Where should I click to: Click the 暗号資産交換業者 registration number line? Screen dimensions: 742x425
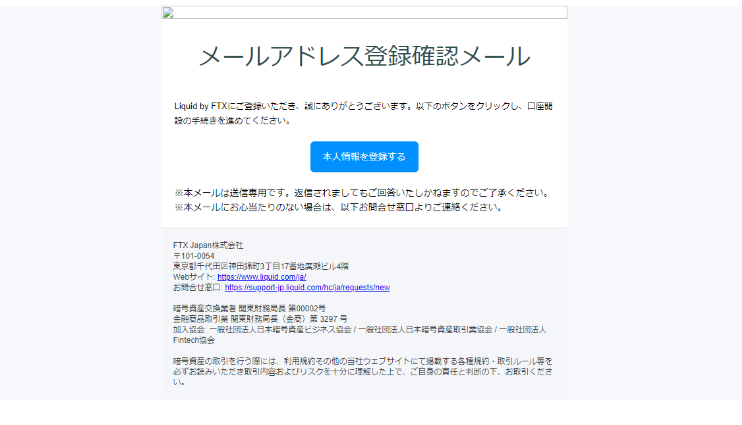249,309
